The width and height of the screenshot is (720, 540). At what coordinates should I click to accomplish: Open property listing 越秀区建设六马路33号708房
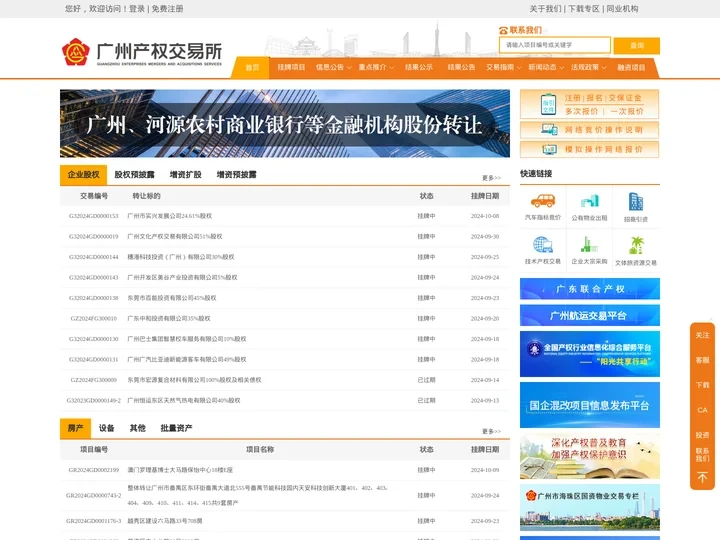tap(165, 521)
